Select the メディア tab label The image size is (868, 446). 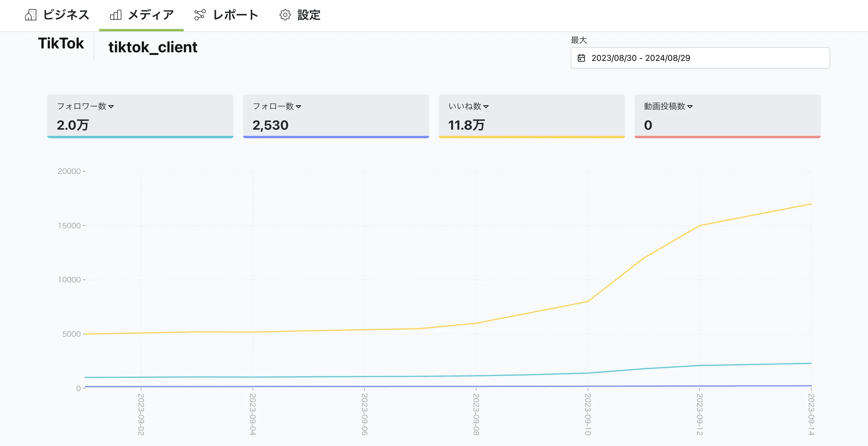(x=151, y=15)
